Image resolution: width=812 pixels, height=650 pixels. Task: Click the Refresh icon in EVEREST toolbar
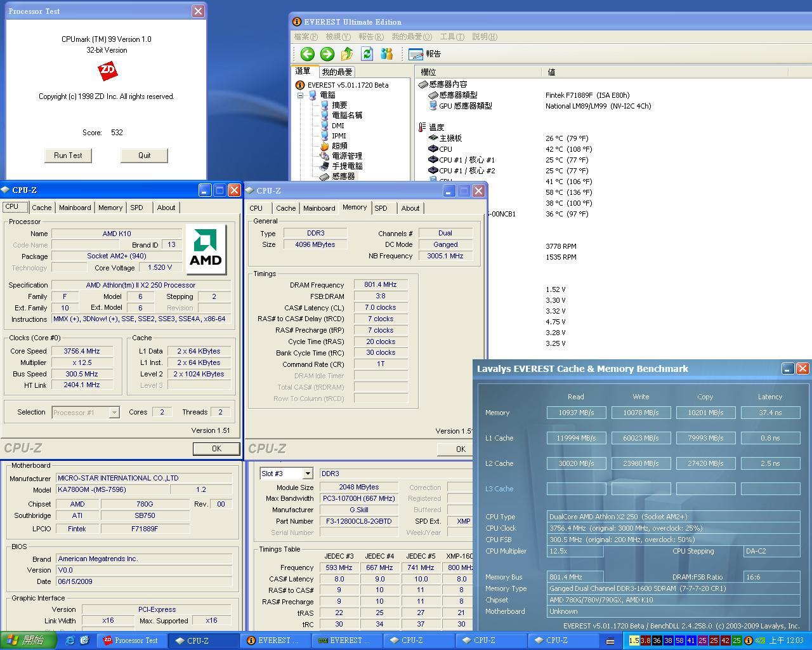point(367,54)
